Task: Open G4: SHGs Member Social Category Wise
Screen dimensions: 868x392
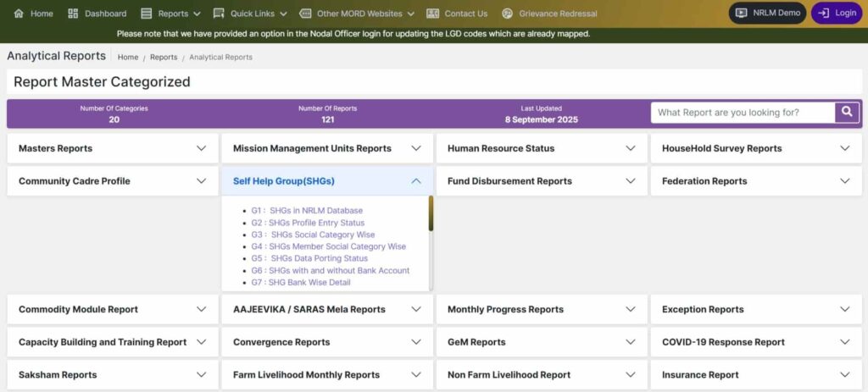Action: coord(328,246)
